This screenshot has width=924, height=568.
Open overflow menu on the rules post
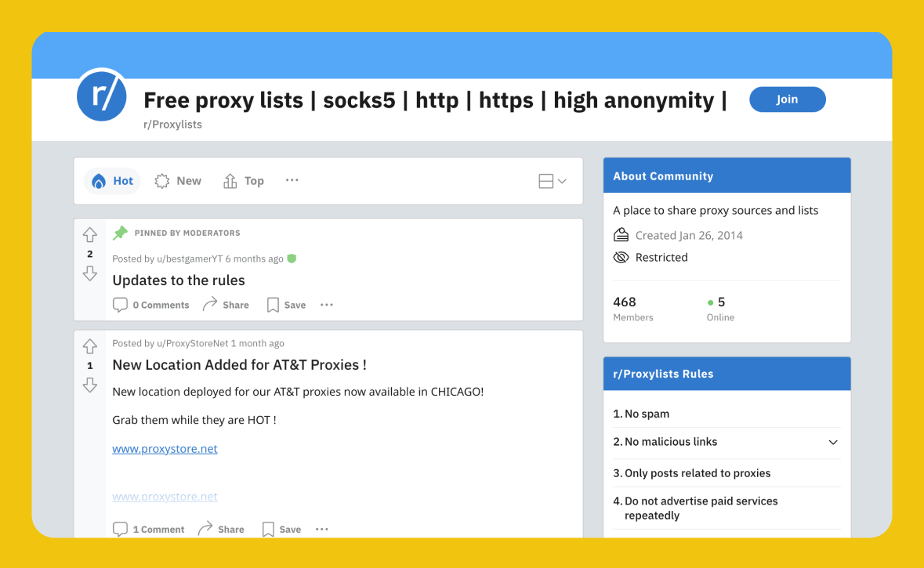[326, 304]
